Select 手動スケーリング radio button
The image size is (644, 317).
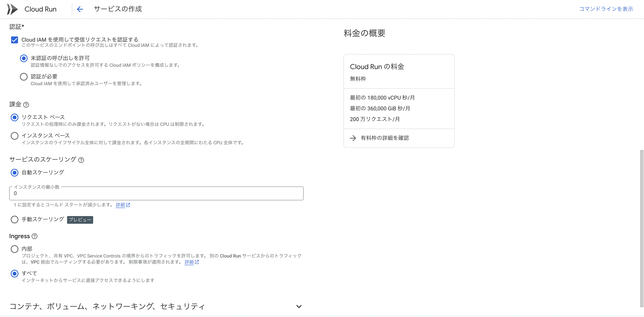[x=15, y=219]
